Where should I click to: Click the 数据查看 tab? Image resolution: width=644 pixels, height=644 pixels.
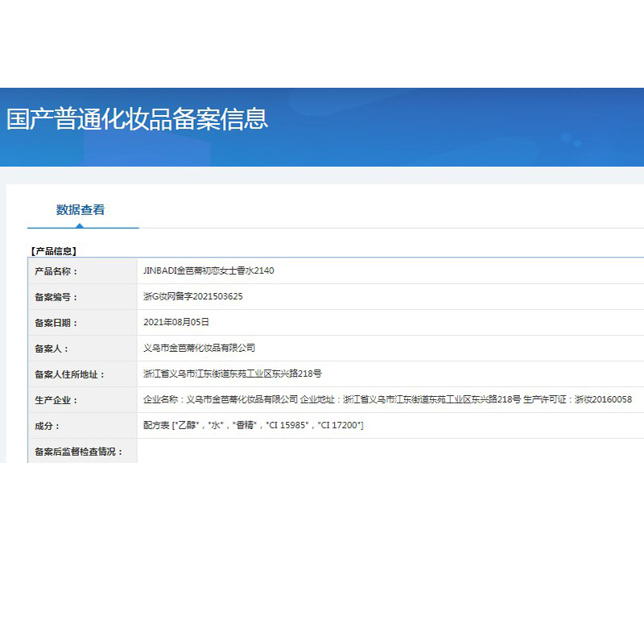tap(80, 210)
